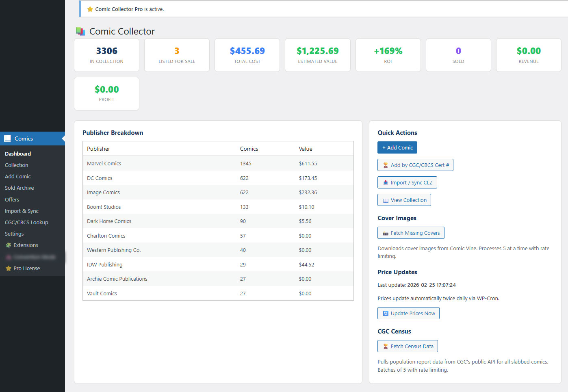Click the trophy icon on Add by CGC/CBCS
The width and height of the screenshot is (568, 392).
pyautogui.click(x=386, y=165)
